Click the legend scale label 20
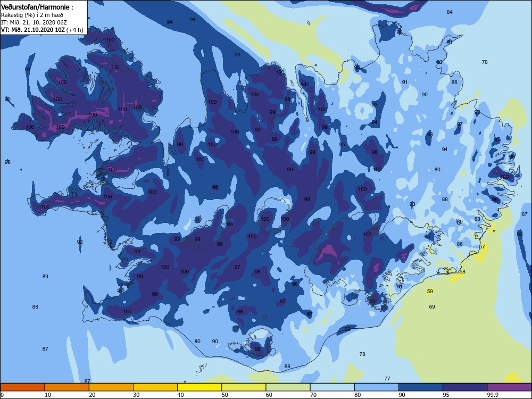532x399 pixels. pyautogui.click(x=92, y=395)
